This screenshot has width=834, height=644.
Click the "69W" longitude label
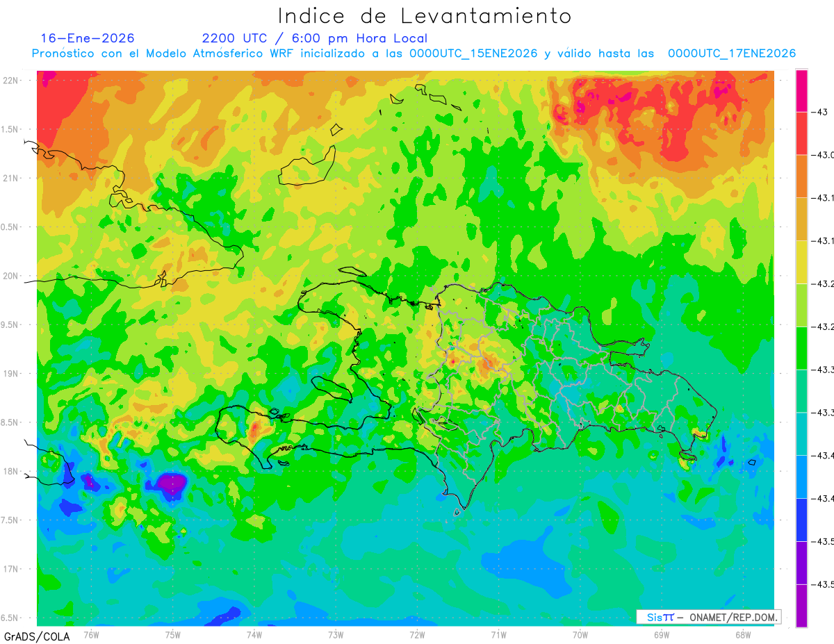(662, 634)
